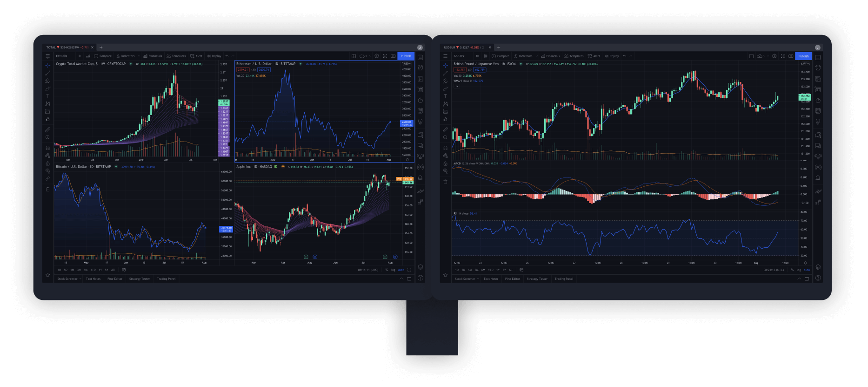The width and height of the screenshot is (868, 387).
Task: Open Text Notes tab on left monitor
Action: pos(93,279)
